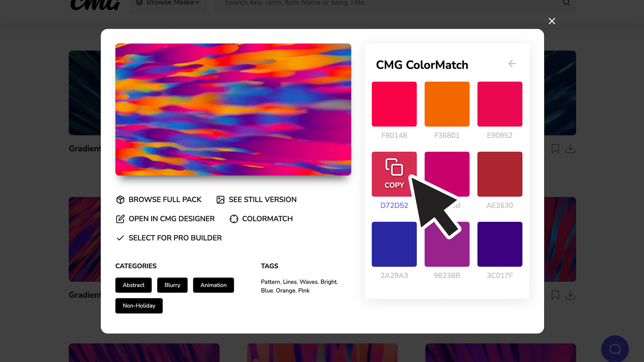
Task: Select the deep violet 3C017F swatch
Action: (x=500, y=244)
